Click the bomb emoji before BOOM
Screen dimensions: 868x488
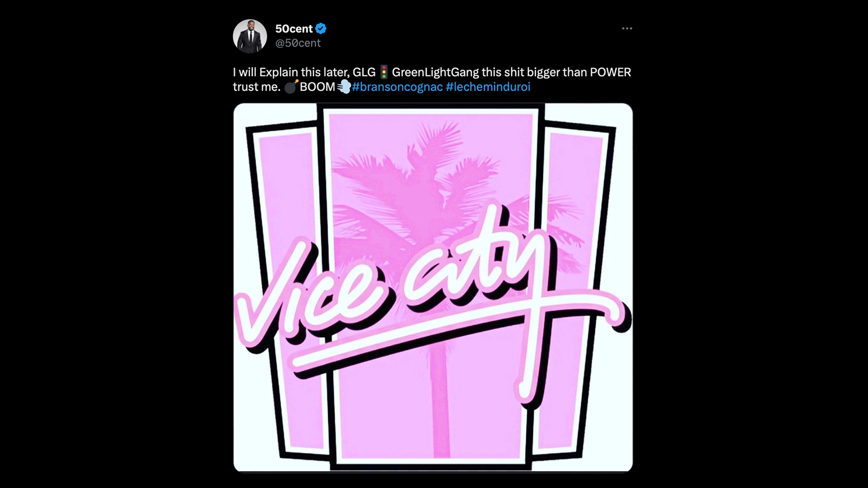(x=291, y=86)
